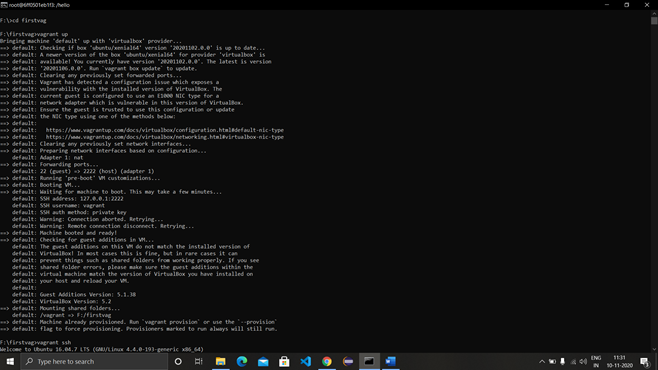Click the '/vagrant => F:/firstvag' line

coord(62,315)
